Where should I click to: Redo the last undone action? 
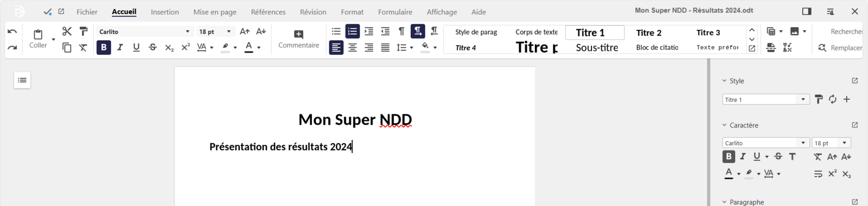coord(12,48)
